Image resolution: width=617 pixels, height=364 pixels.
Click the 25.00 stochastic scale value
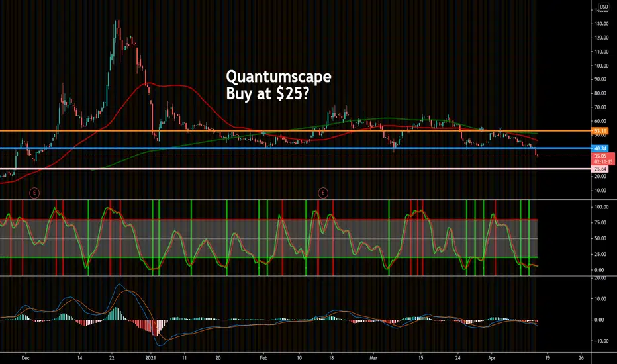point(599,254)
